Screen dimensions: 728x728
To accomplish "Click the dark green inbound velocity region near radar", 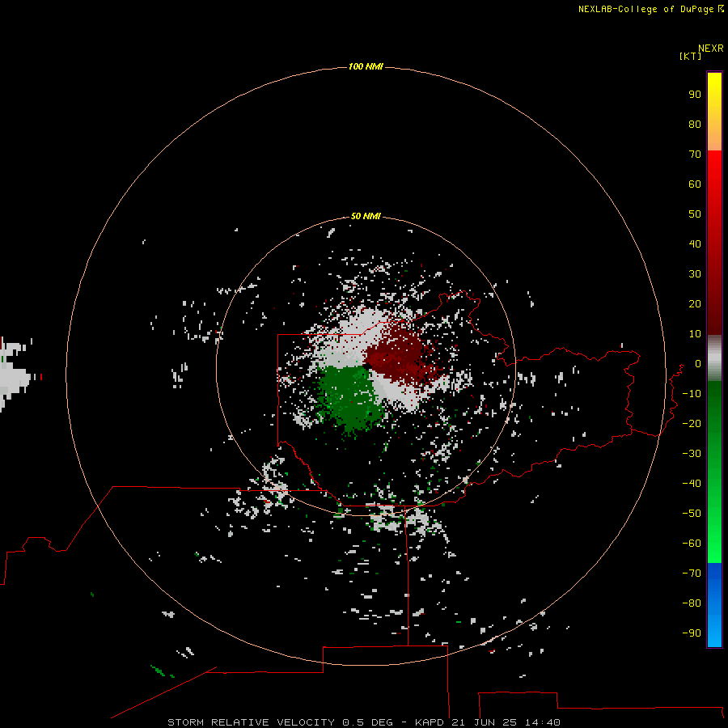I will [350, 397].
